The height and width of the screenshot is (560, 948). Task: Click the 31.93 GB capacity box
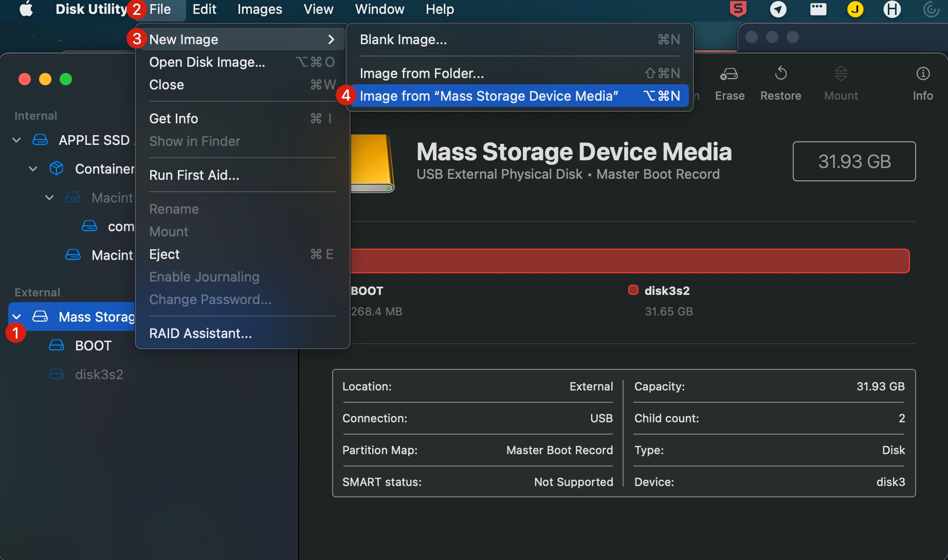[854, 161]
